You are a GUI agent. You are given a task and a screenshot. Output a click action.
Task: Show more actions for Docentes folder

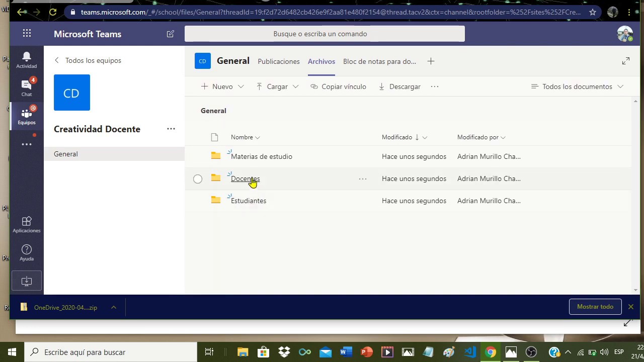363,178
